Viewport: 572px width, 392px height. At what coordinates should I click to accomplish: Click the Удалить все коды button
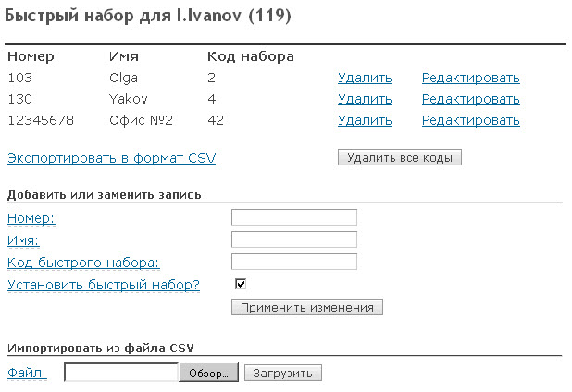tap(400, 157)
